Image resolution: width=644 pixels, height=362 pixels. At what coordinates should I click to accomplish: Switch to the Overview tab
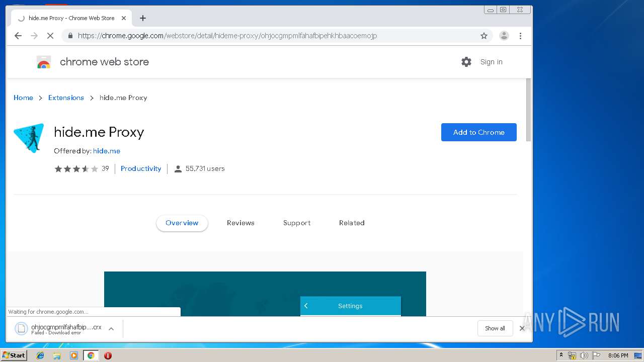tap(182, 223)
